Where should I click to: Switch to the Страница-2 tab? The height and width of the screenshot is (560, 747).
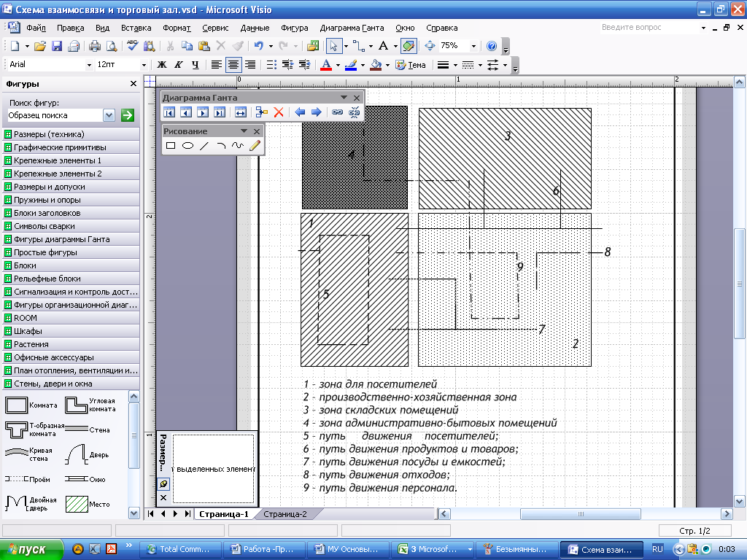coord(285,514)
